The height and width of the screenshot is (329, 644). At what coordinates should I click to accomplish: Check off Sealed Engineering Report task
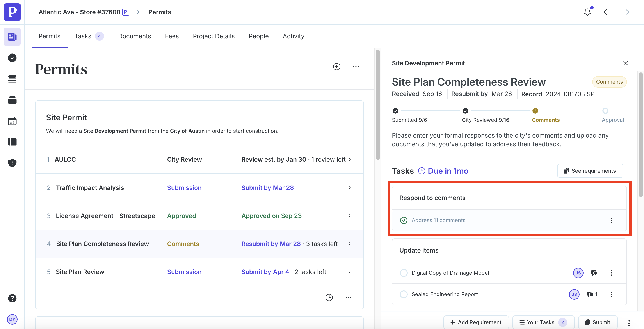404,294
